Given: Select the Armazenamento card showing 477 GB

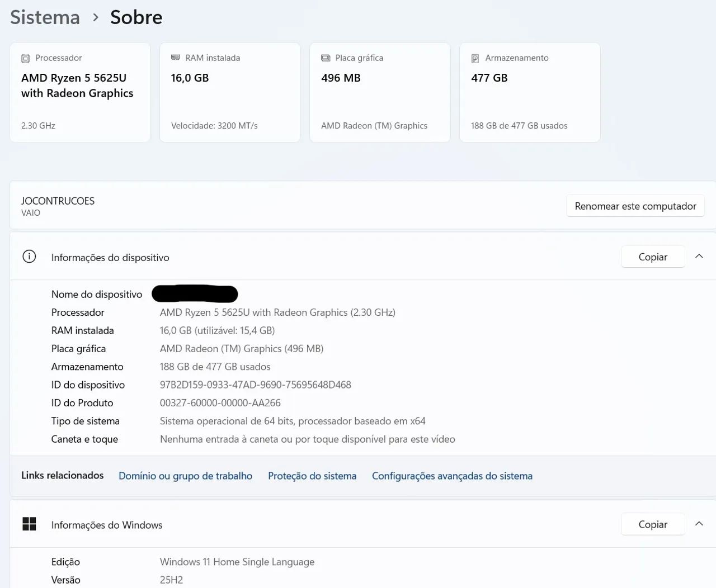Looking at the screenshot, I should point(530,92).
